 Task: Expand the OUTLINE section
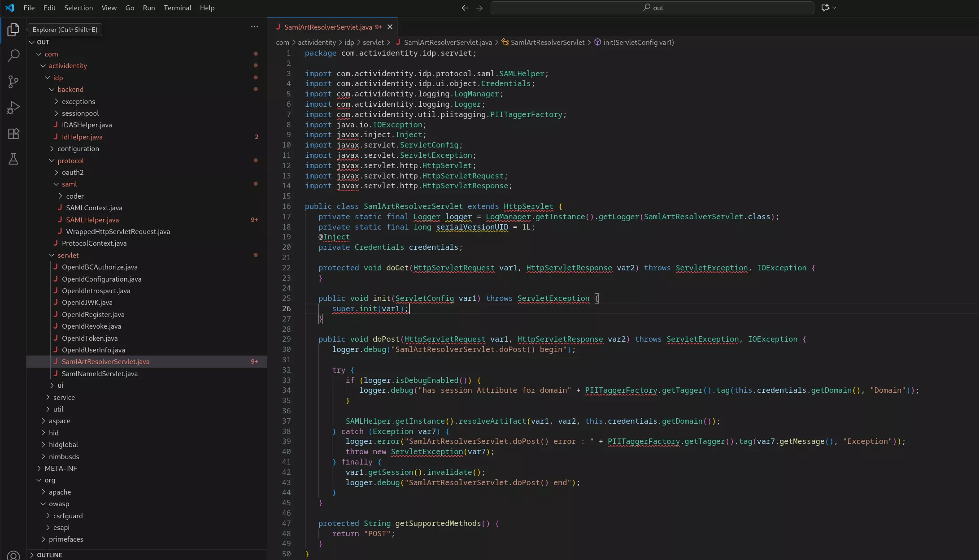click(49, 555)
